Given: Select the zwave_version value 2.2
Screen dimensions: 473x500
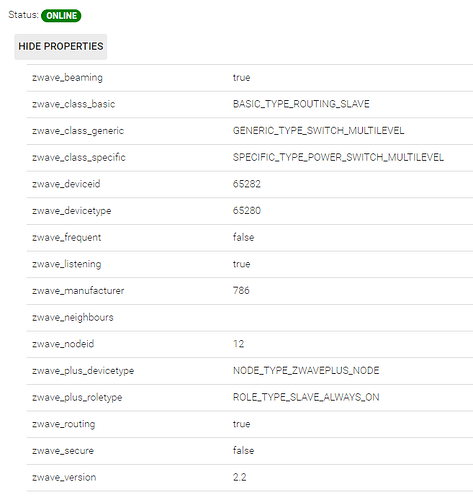Looking at the screenshot, I should point(239,477).
